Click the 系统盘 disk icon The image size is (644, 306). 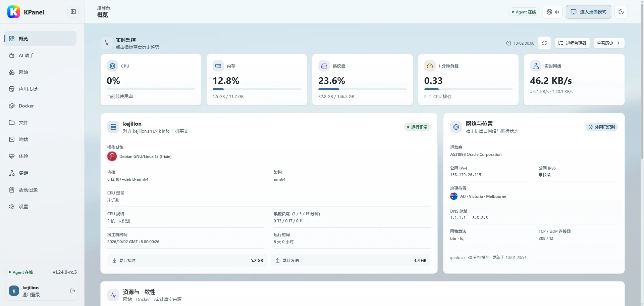click(x=324, y=66)
